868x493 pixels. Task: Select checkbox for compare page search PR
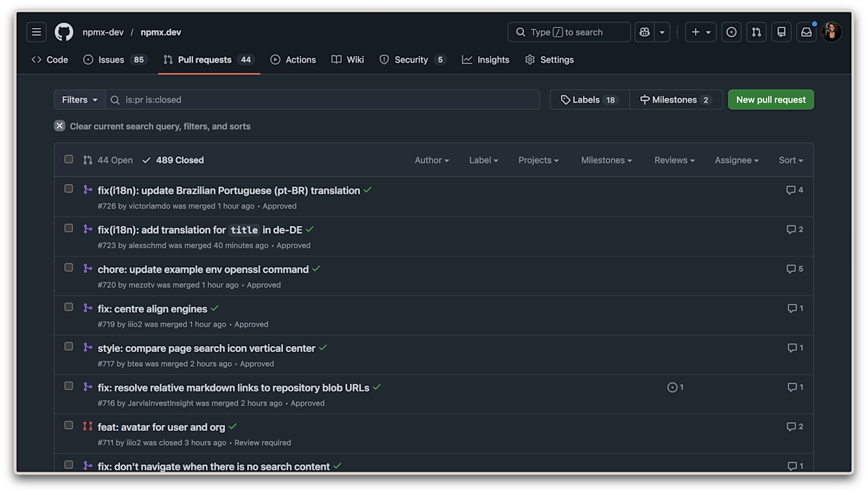[69, 346]
